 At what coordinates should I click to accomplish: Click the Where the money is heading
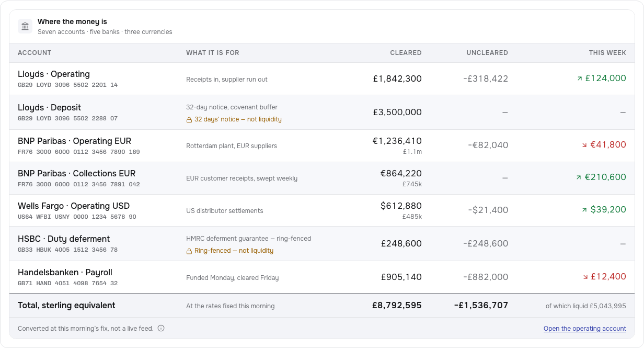pos(72,22)
